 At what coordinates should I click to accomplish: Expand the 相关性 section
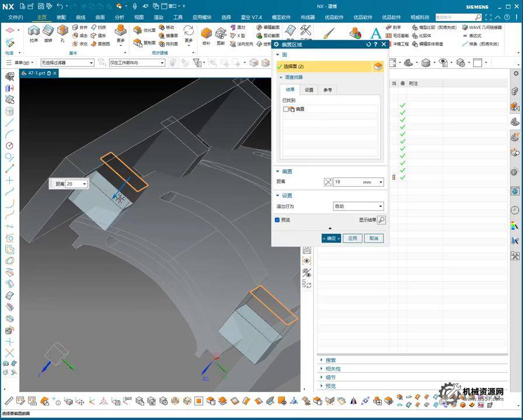tap(333, 369)
